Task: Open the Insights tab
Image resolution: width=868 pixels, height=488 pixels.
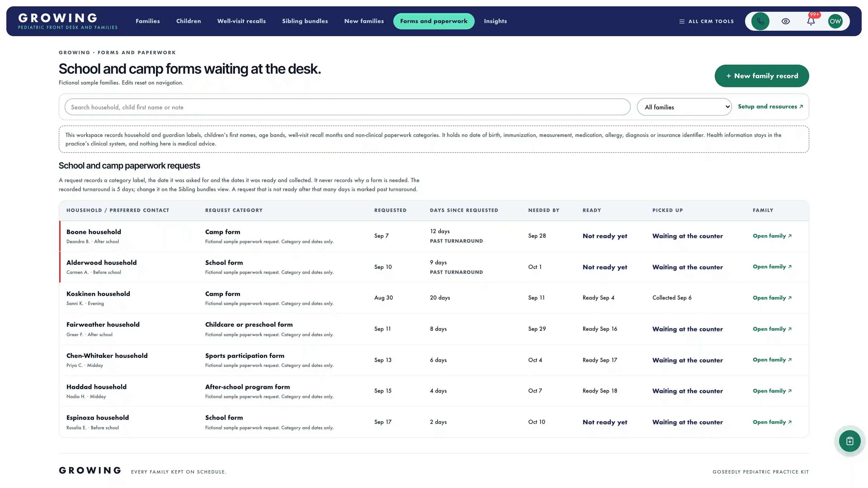Action: [x=495, y=21]
